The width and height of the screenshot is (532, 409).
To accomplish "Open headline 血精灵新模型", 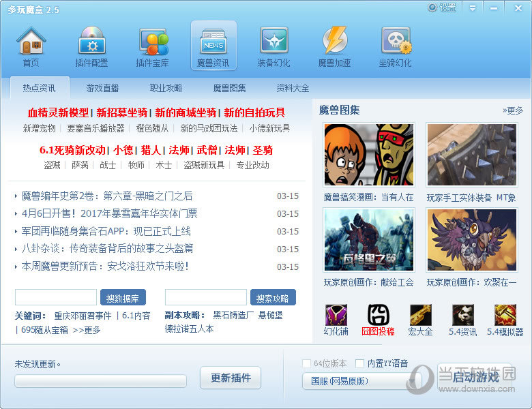I will [x=59, y=112].
